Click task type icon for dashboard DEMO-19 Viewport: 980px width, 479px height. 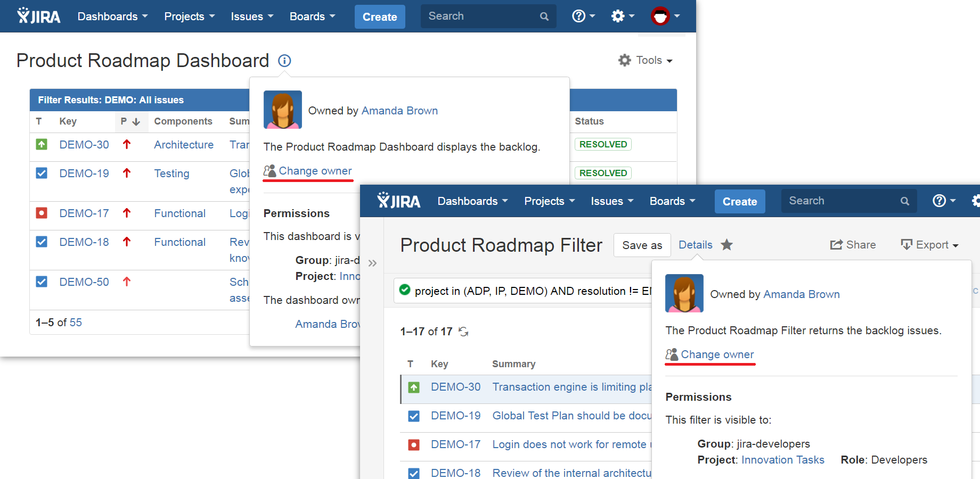42,173
